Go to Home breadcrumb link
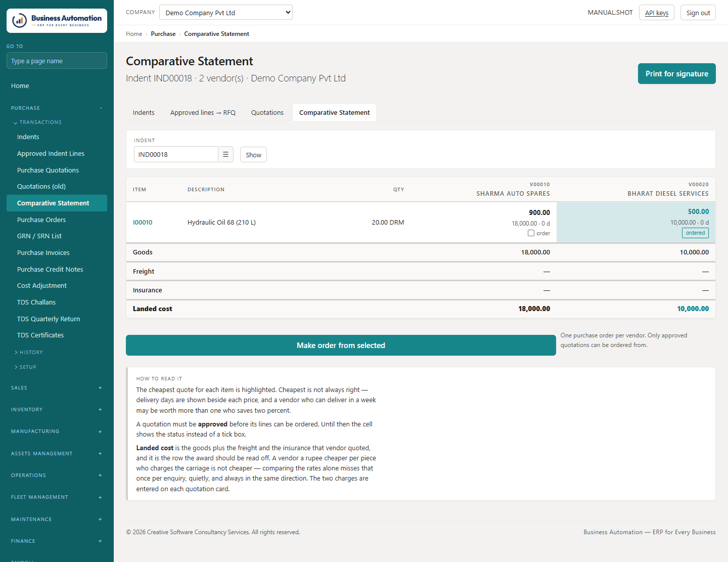728x562 pixels. [134, 34]
